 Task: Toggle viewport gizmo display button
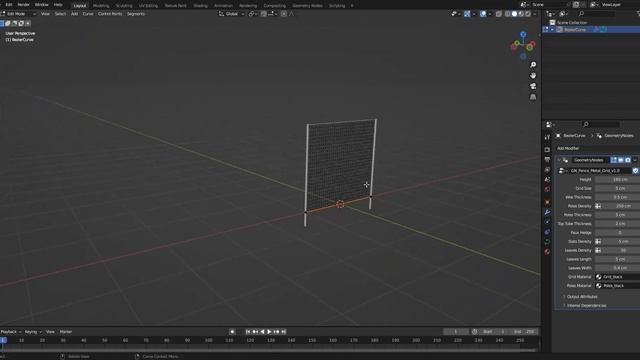[x=467, y=14]
